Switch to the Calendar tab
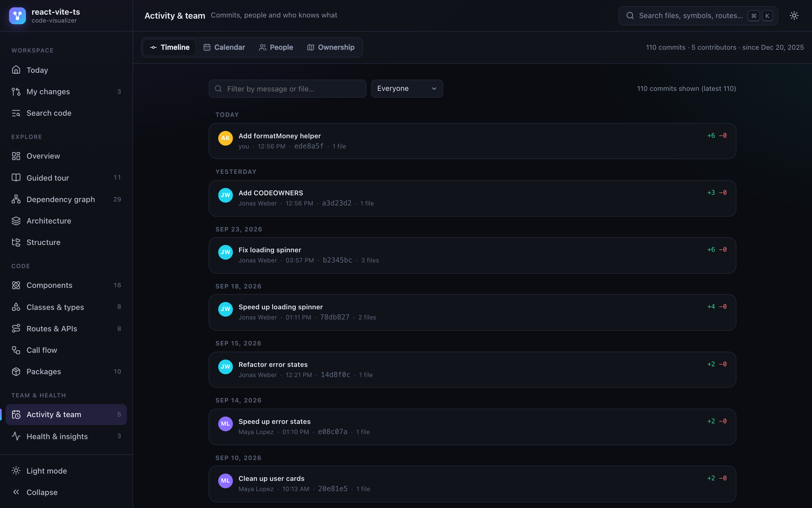 (x=224, y=47)
